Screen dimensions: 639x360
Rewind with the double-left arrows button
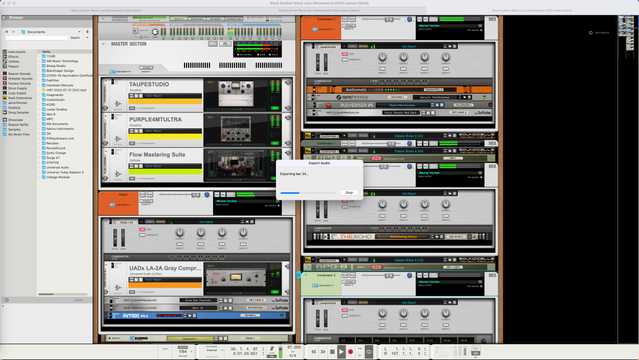[x=314, y=351]
